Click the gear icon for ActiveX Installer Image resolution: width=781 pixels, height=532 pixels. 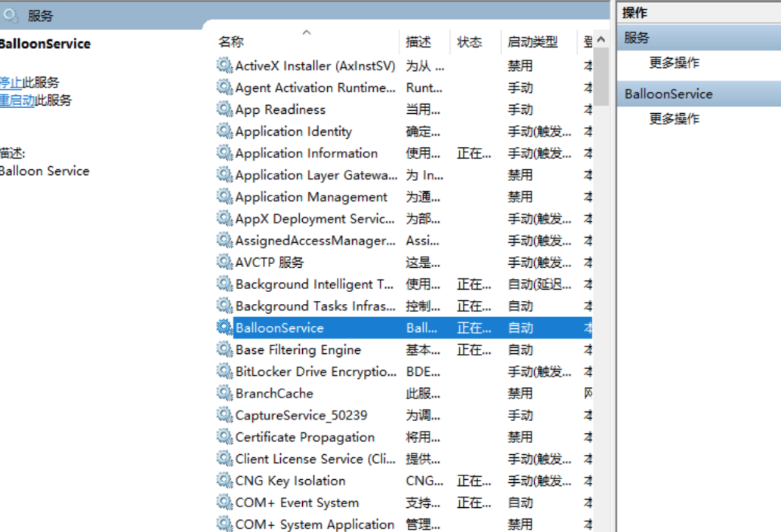pos(224,66)
